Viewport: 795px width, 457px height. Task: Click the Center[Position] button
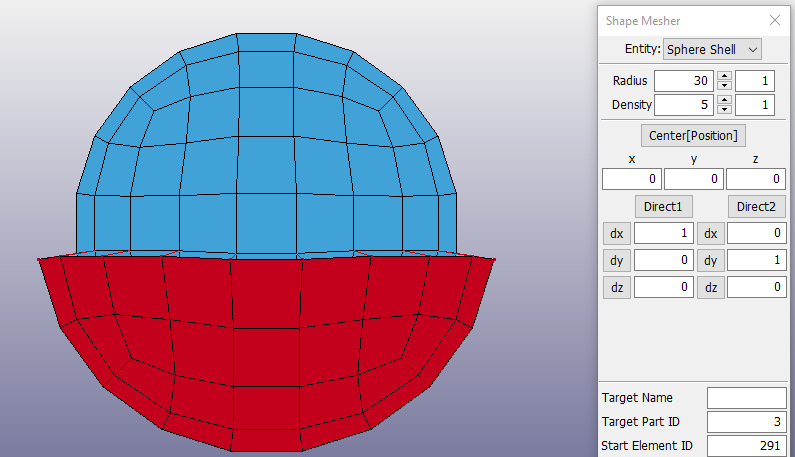click(x=693, y=135)
